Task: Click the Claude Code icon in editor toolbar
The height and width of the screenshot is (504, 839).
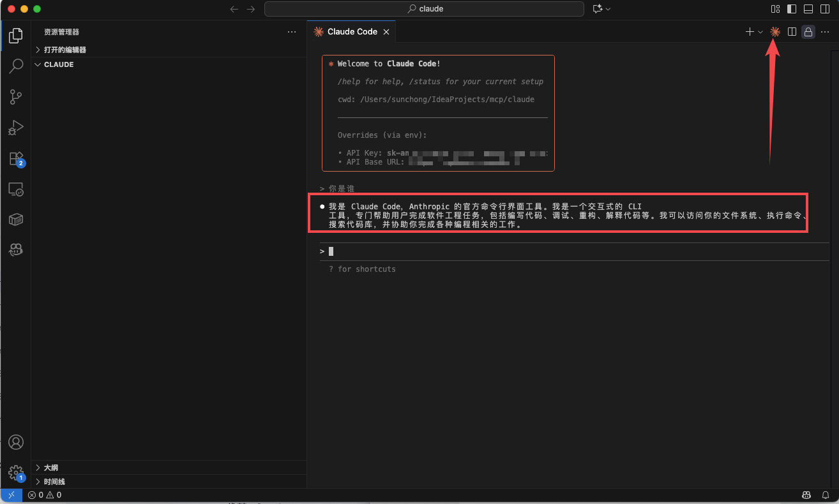Action: coord(775,32)
